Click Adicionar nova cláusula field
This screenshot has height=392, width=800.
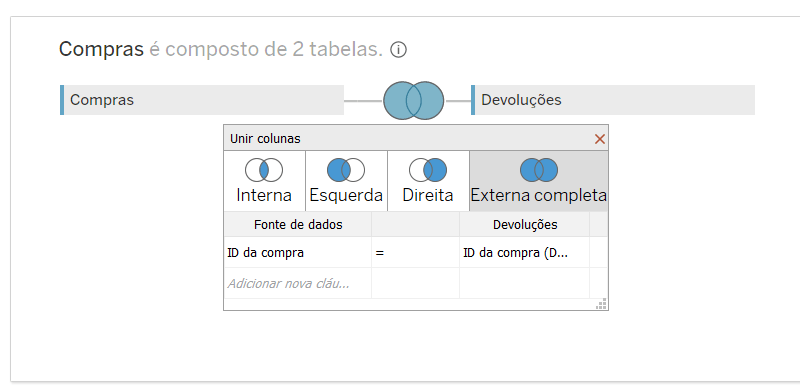click(298, 283)
